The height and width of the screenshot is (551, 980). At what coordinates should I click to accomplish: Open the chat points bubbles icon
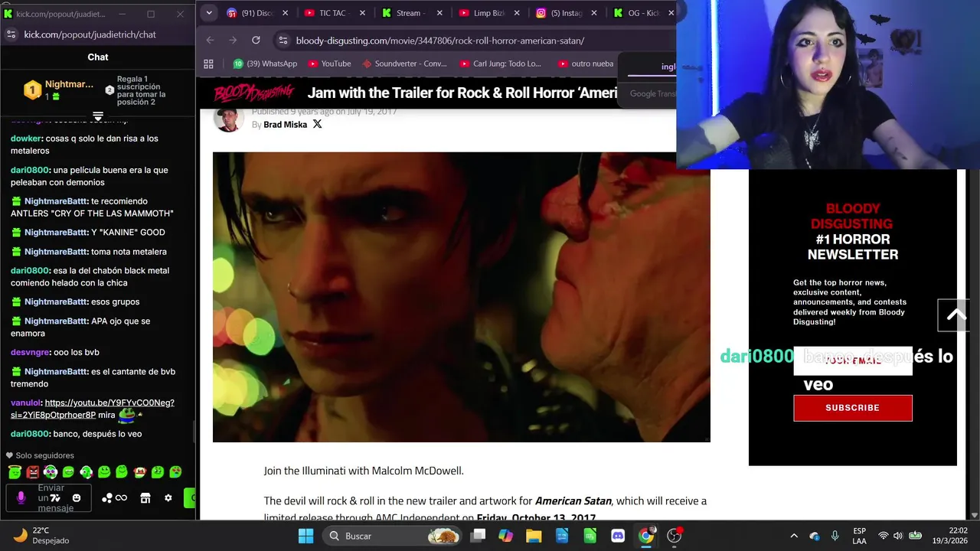(106, 498)
